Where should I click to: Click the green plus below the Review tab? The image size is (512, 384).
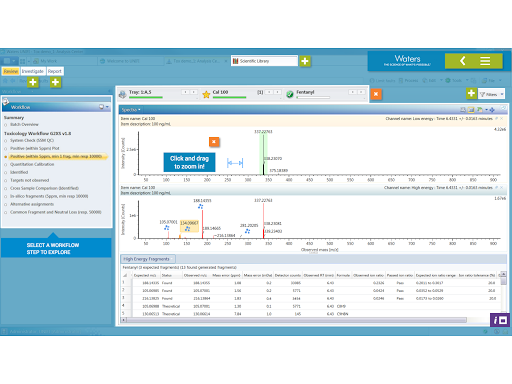click(33, 82)
